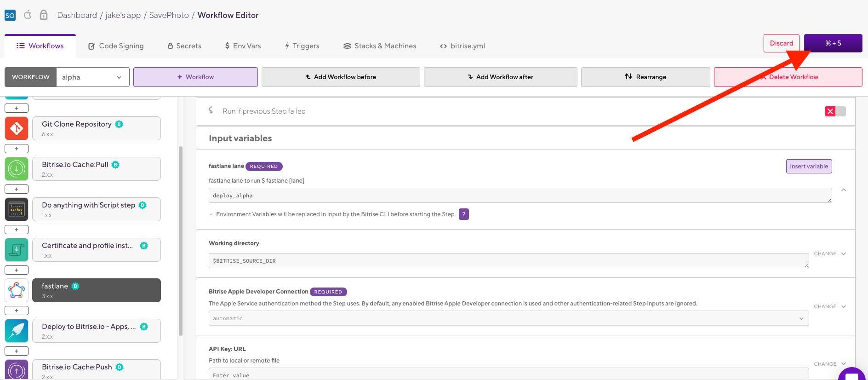The width and height of the screenshot is (868, 380).
Task: Click the Apple platform icon in breadcrumb
Action: click(x=28, y=15)
